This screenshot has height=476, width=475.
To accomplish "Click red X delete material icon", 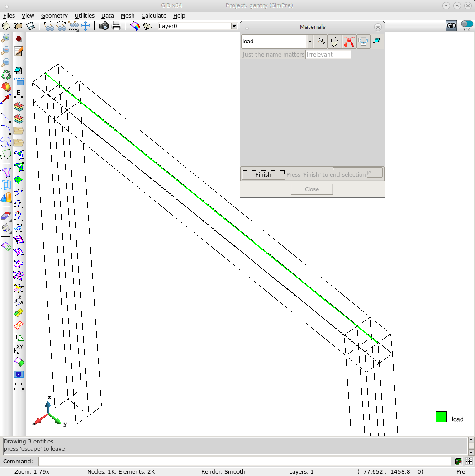I will pos(349,42).
